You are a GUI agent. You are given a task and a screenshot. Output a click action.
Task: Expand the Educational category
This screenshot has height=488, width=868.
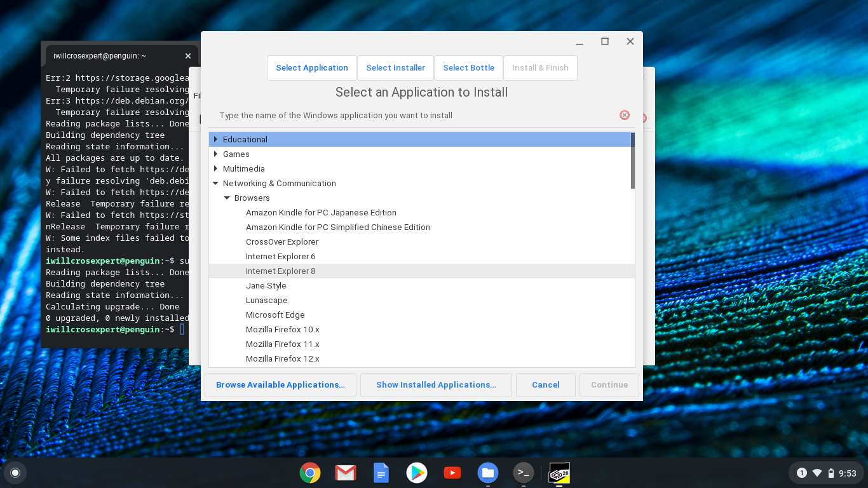(x=216, y=139)
